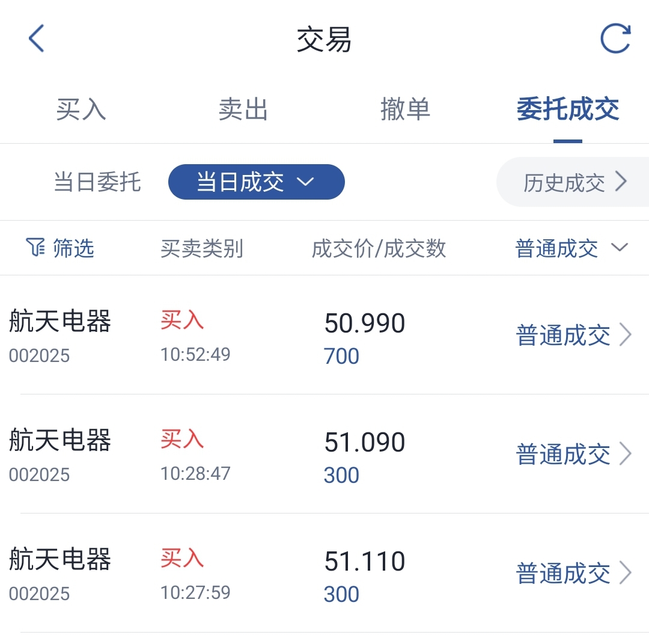This screenshot has width=649, height=644.
Task: Click the 成交价/成交数 column header
Action: click(x=379, y=248)
